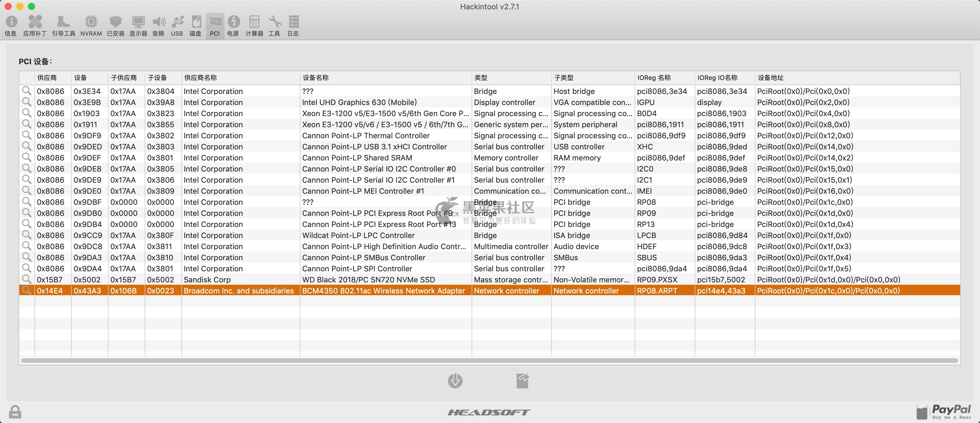
Task: Click the update PCI IDs download icon
Action: tap(455, 381)
